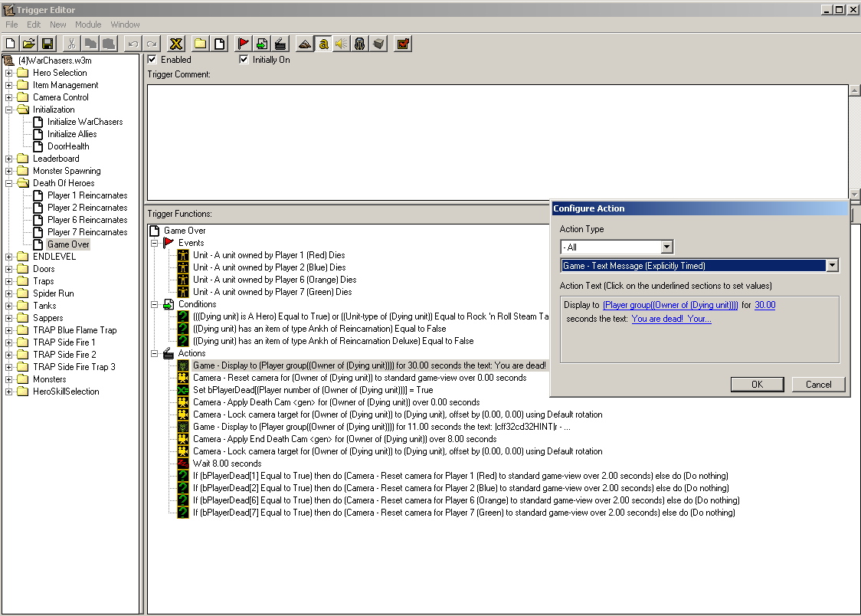Add a new condition green arrow icon
Viewport: 861px width, 616px height.
261,44
